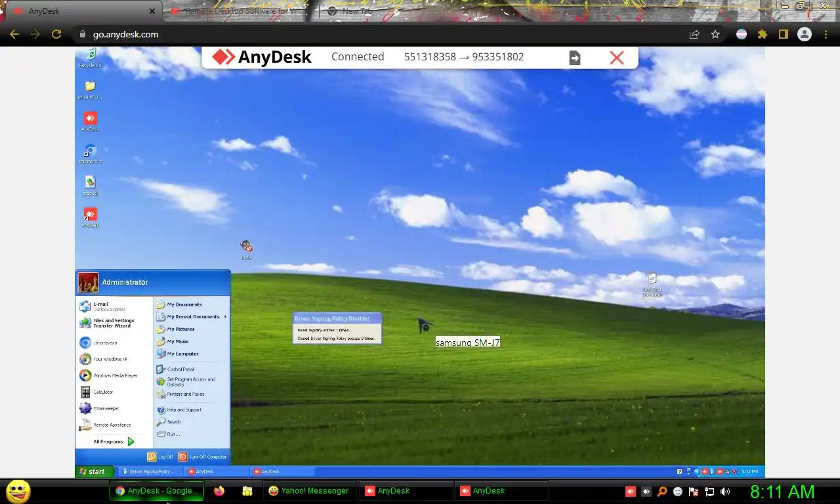Open the yellow folder icon on remote desktop
The height and width of the screenshot is (504, 840).
point(90,90)
